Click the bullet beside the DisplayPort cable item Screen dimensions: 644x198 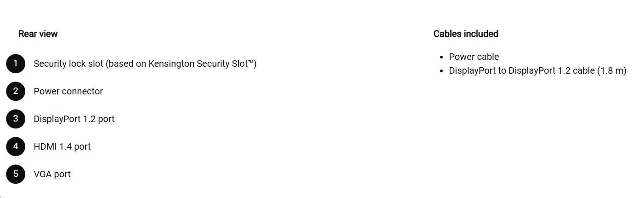pos(441,71)
